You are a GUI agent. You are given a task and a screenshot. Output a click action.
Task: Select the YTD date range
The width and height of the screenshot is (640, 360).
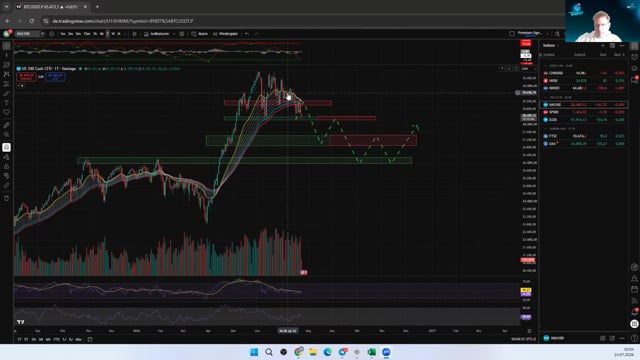(56, 339)
